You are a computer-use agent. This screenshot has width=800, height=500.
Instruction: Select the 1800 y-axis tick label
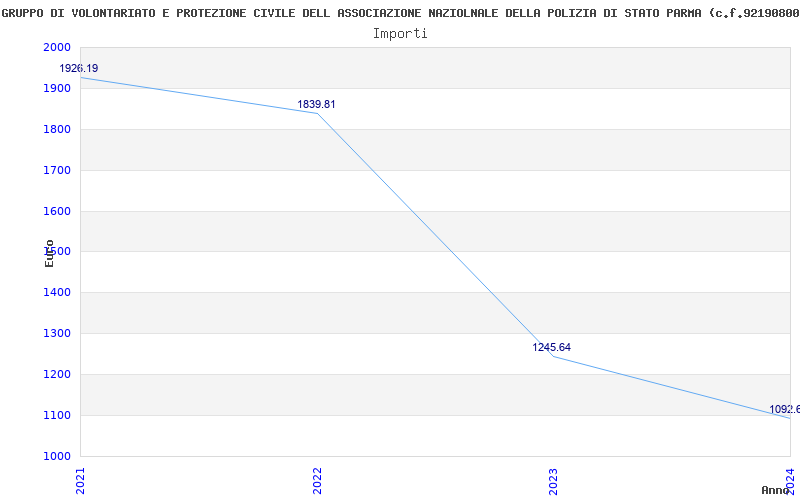coord(56,130)
